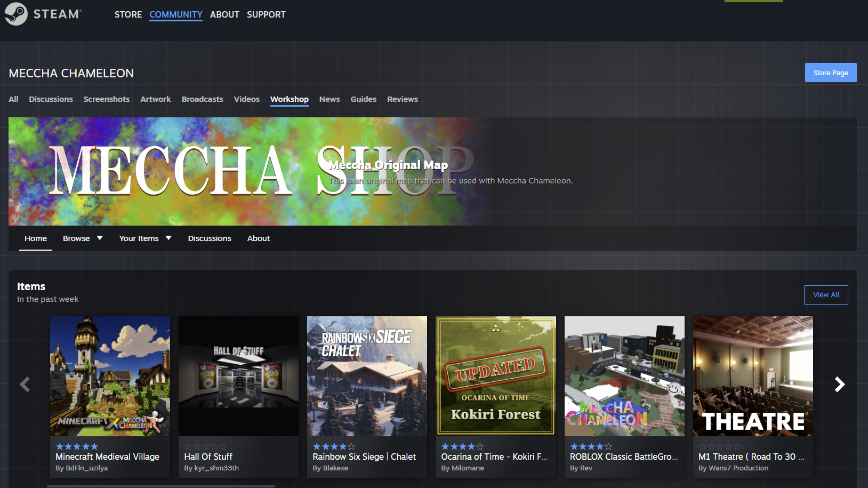Viewport: 868px width, 488px height.
Task: Select the Workshop tab
Action: [x=290, y=99]
